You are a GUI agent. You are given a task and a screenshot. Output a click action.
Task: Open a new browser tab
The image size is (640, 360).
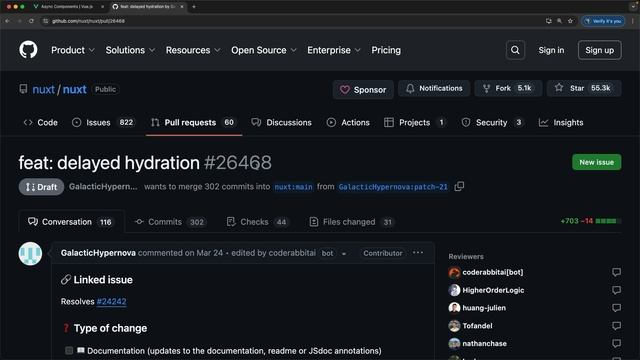tap(194, 7)
